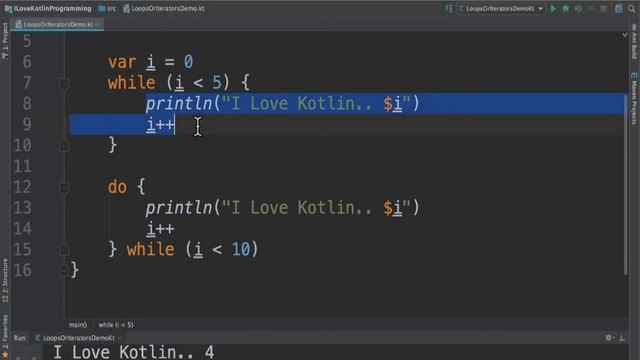
Task: Click fold end marker at line 16
Action: [x=64, y=270]
